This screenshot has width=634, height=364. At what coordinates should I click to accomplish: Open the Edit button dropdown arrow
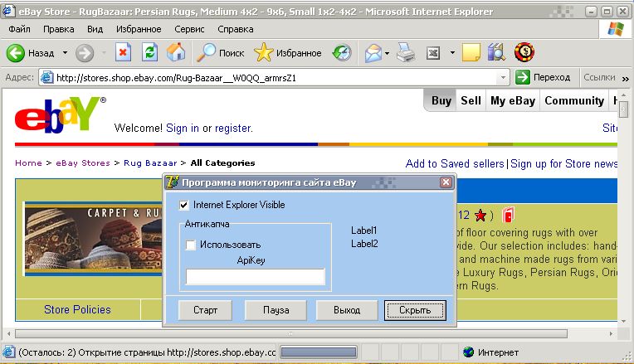(452, 53)
